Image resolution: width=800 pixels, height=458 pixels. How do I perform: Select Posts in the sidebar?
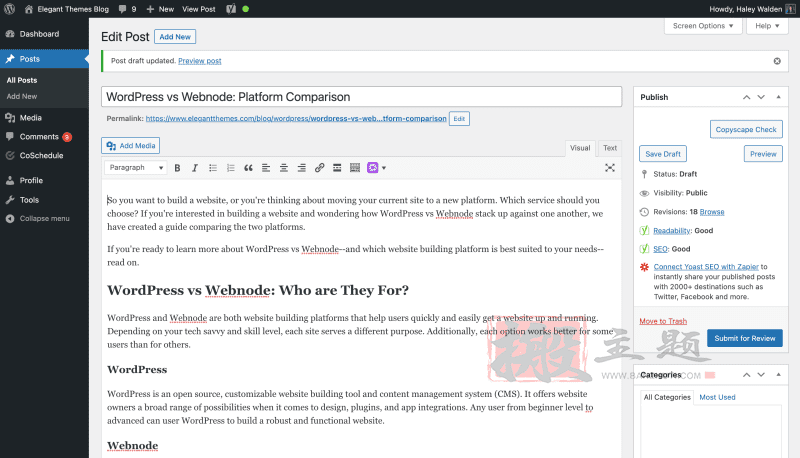pyautogui.click(x=44, y=59)
